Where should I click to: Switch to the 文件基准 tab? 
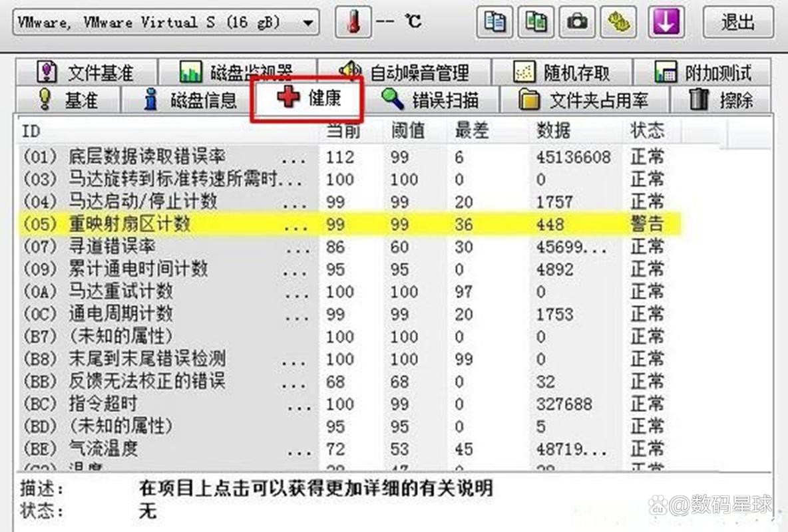(x=86, y=72)
